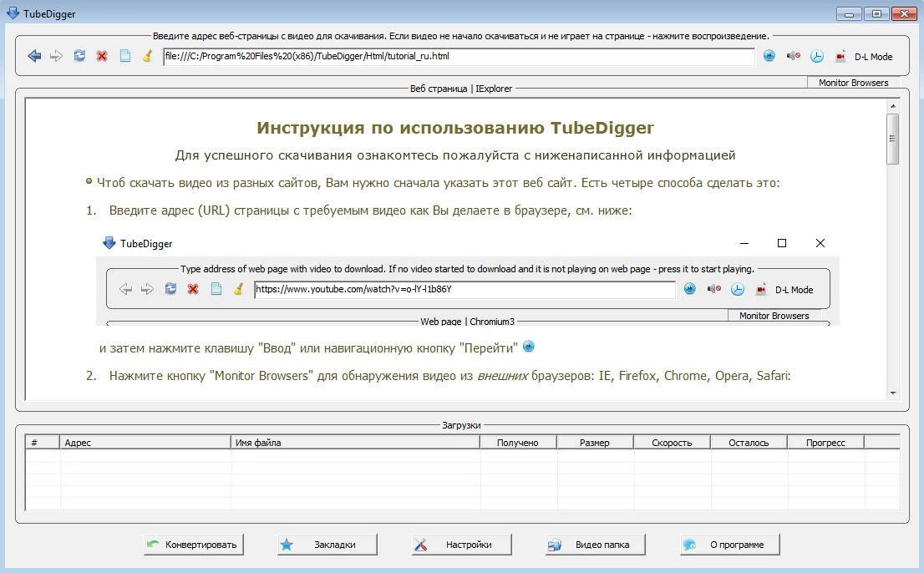Click the address URL input field
Screen dimensions: 924x573
pyautogui.click(x=459, y=57)
